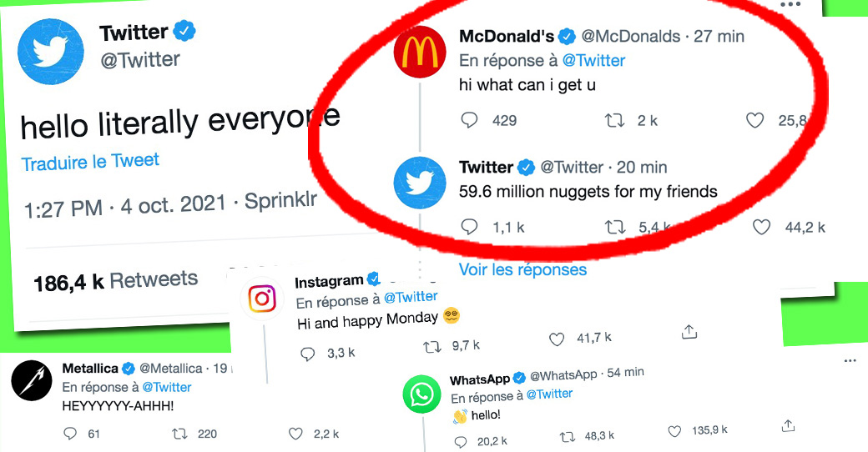Screen dimensions: 868x452
Task: Like the McDonald's reply with the heart icon
Action: tap(755, 120)
